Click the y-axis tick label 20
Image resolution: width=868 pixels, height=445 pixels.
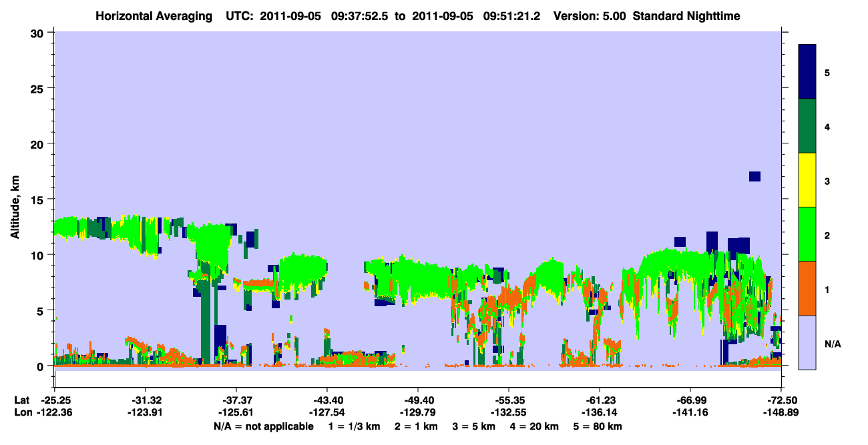39,143
